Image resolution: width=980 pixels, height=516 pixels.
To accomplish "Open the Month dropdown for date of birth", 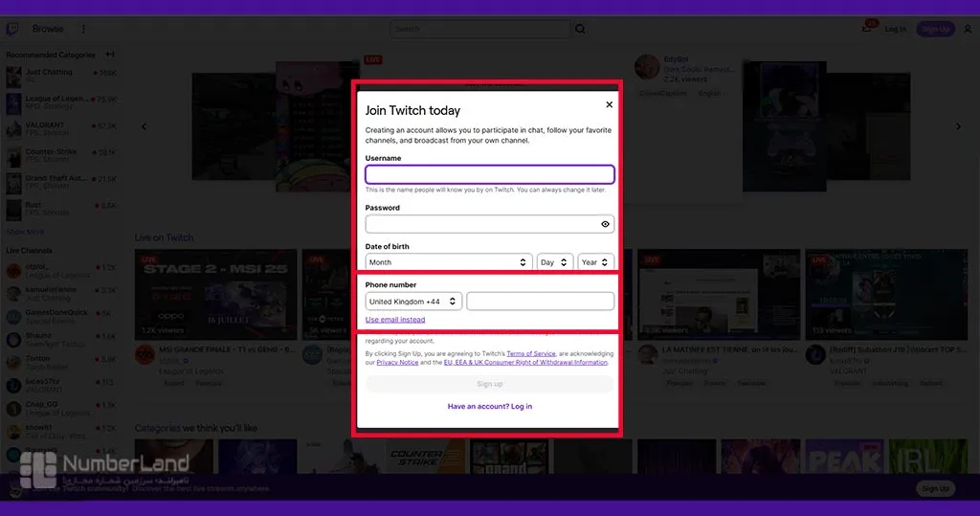I will [448, 262].
